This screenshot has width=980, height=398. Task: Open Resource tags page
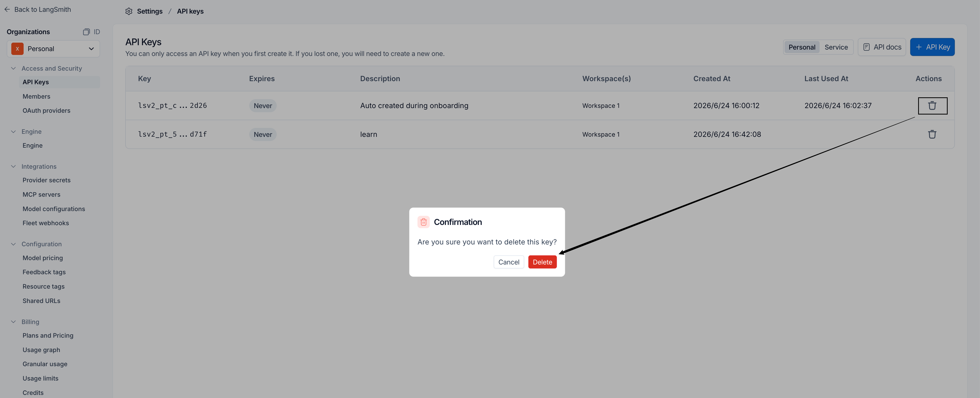(43, 287)
